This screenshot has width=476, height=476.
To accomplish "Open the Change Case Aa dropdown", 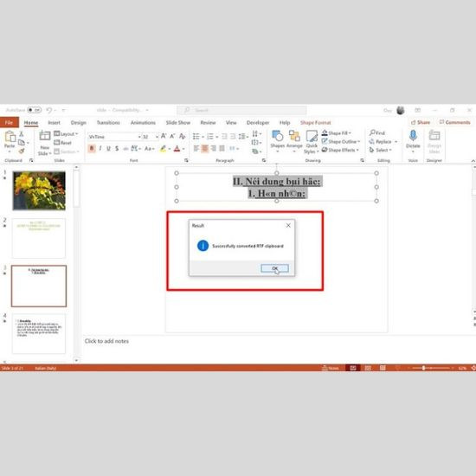I will [150, 149].
